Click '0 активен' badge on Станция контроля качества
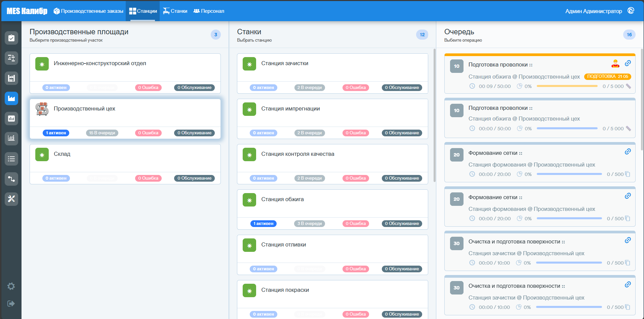Image resolution: width=644 pixels, height=319 pixels. [264, 178]
